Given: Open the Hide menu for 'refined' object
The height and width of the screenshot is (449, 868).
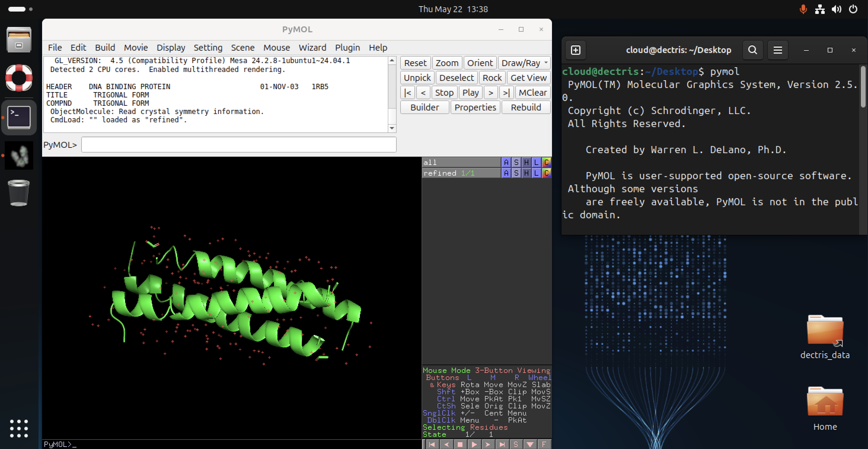Looking at the screenshot, I should pyautogui.click(x=526, y=173).
